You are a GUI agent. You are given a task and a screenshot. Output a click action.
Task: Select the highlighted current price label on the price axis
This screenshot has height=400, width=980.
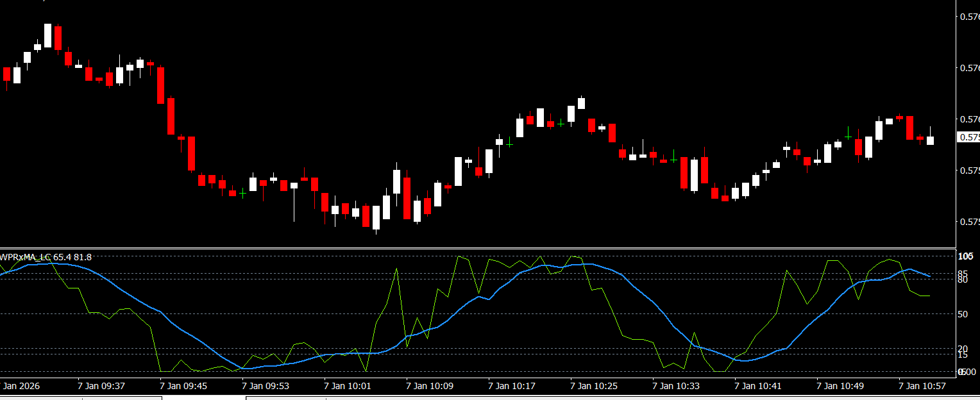968,137
